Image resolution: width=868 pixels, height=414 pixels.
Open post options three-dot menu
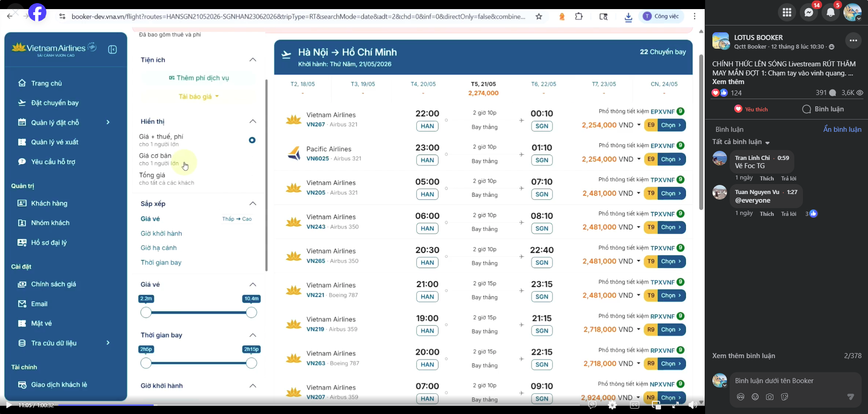tap(853, 40)
